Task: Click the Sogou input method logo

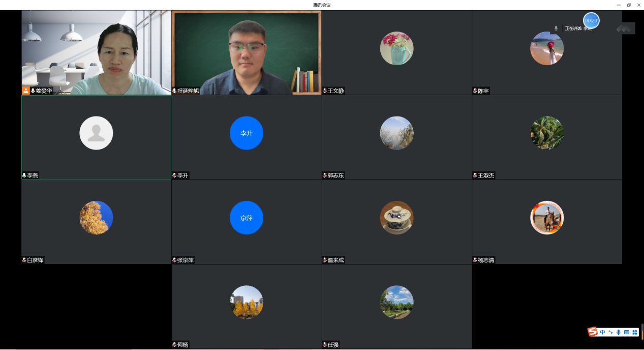Action: click(593, 332)
